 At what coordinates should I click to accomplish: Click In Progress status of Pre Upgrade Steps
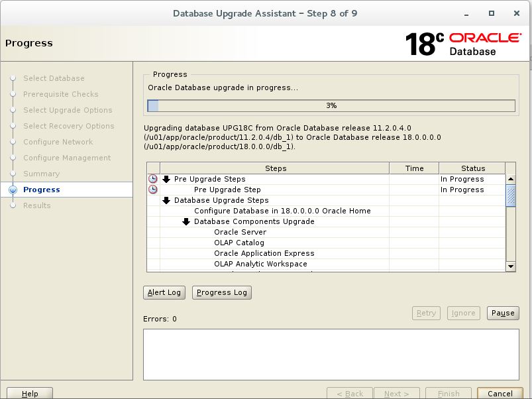click(x=462, y=179)
